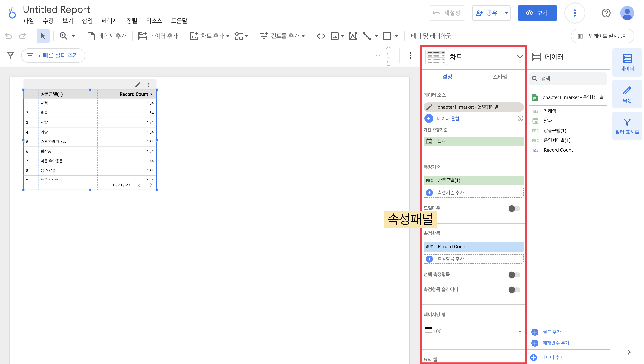Turn on 선택 측정항목 switch
This screenshot has width=644, height=364.
pyautogui.click(x=514, y=275)
